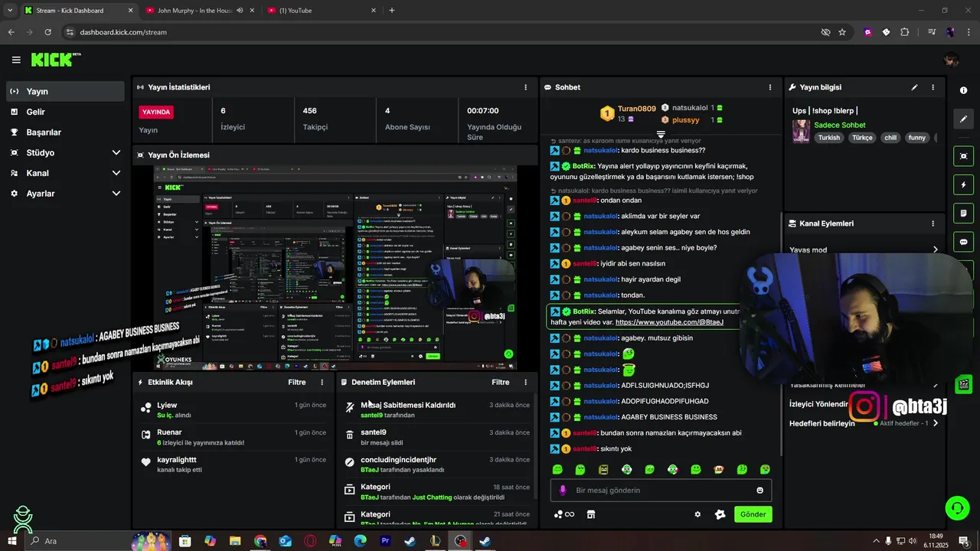
Task: Switch to the (1) YouTube browser tab
Action: [322, 11]
